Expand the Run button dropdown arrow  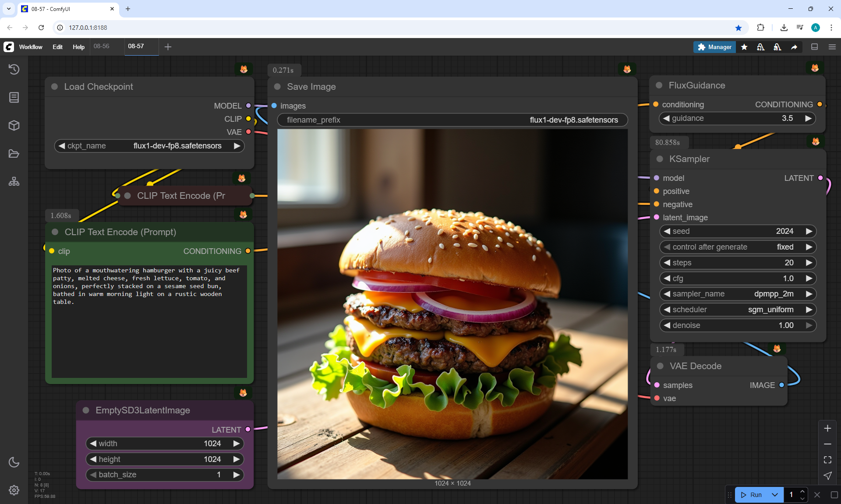pos(774,495)
